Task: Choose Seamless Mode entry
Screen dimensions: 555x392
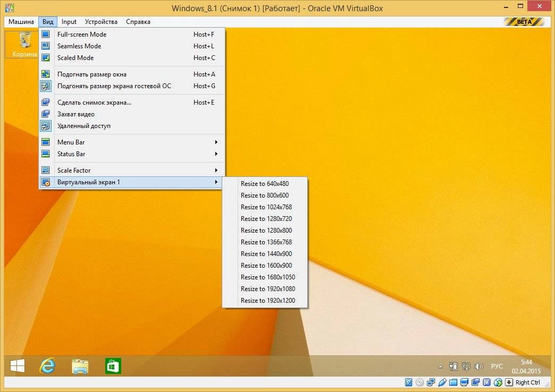Action: point(132,46)
